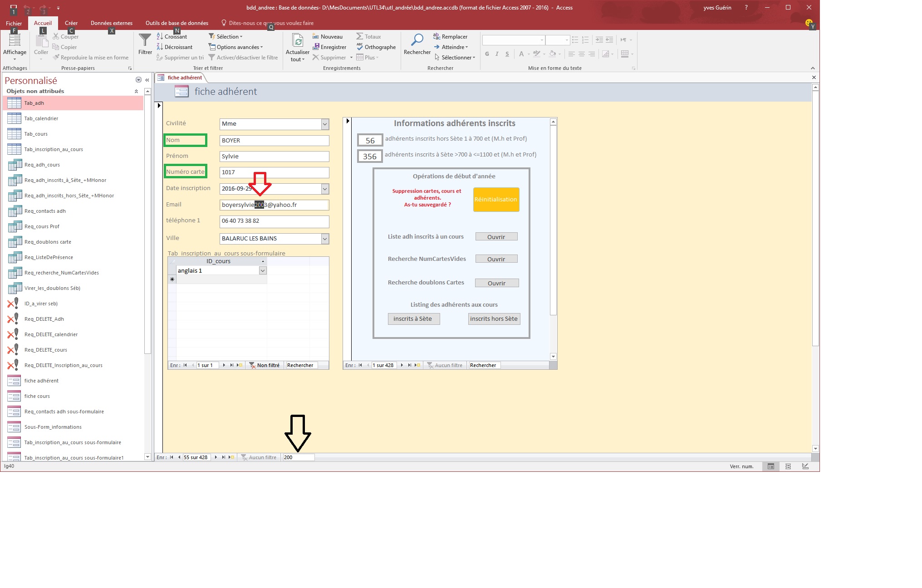The height and width of the screenshot is (588, 922).
Task: Click Ouvrir for Recherche doublons Cartes
Action: point(497,283)
